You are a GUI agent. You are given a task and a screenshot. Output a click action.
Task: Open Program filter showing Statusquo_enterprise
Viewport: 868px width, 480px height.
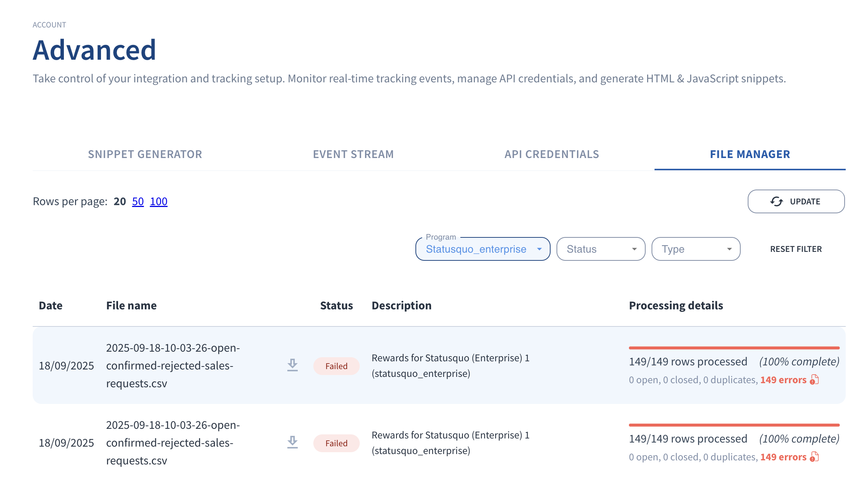click(x=476, y=249)
